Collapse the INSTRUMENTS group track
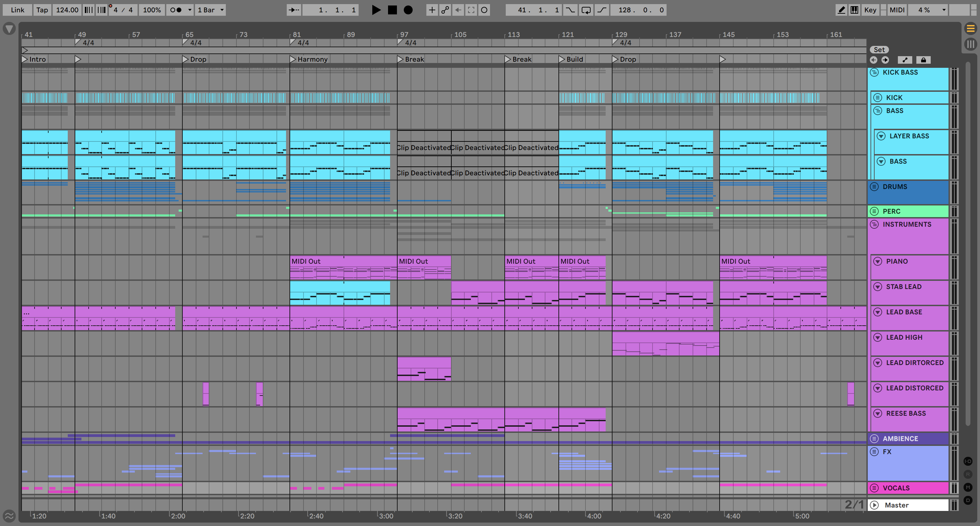 coord(874,224)
